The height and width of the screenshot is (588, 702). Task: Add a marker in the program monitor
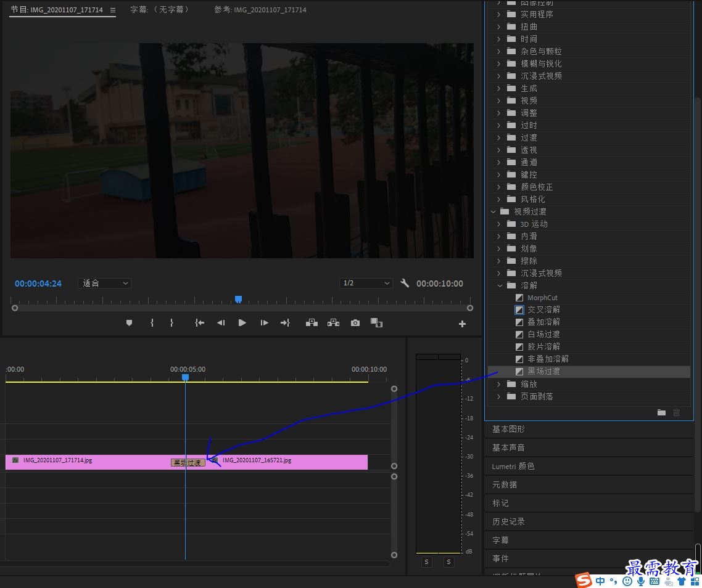coord(130,322)
